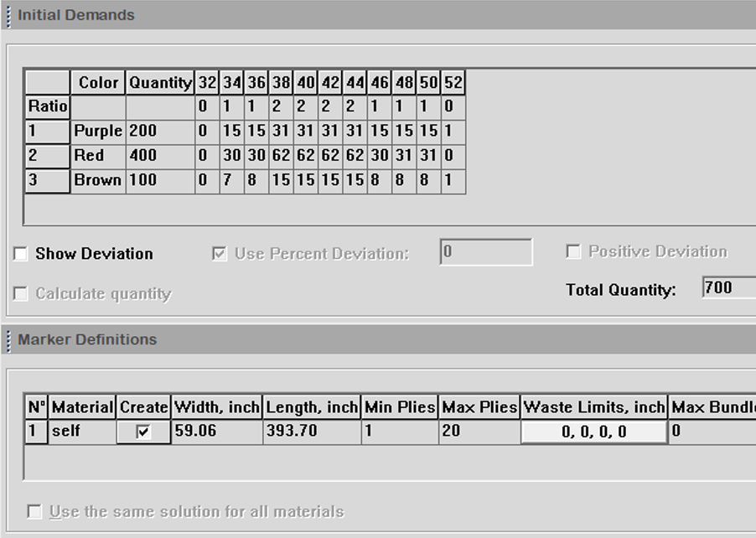
Task: Click the self material name cell
Action: point(81,430)
